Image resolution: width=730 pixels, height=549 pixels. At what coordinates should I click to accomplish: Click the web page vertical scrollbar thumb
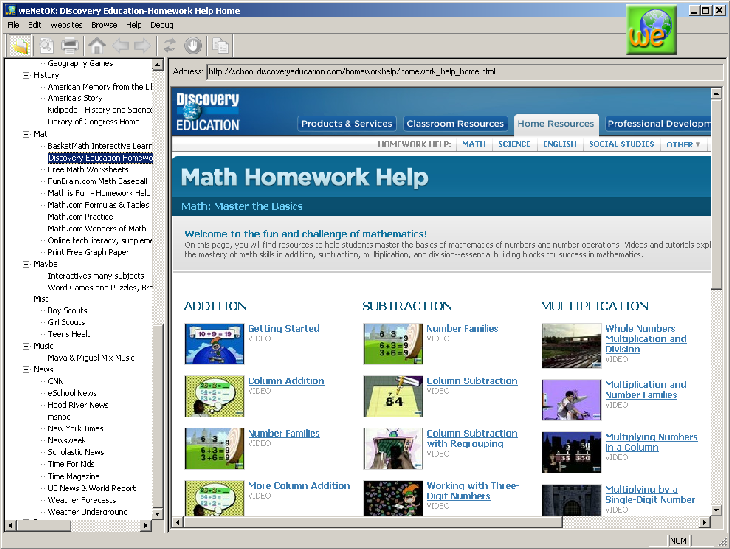717,193
